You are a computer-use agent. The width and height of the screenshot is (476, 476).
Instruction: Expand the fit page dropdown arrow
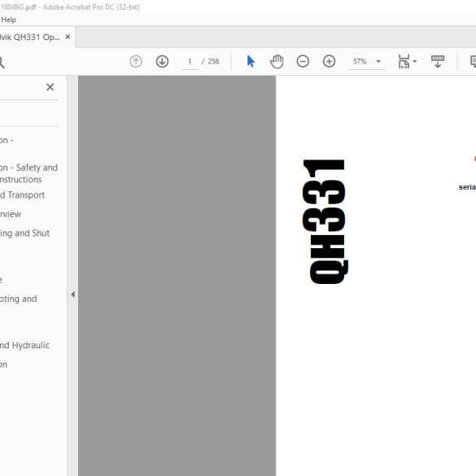[x=415, y=62]
